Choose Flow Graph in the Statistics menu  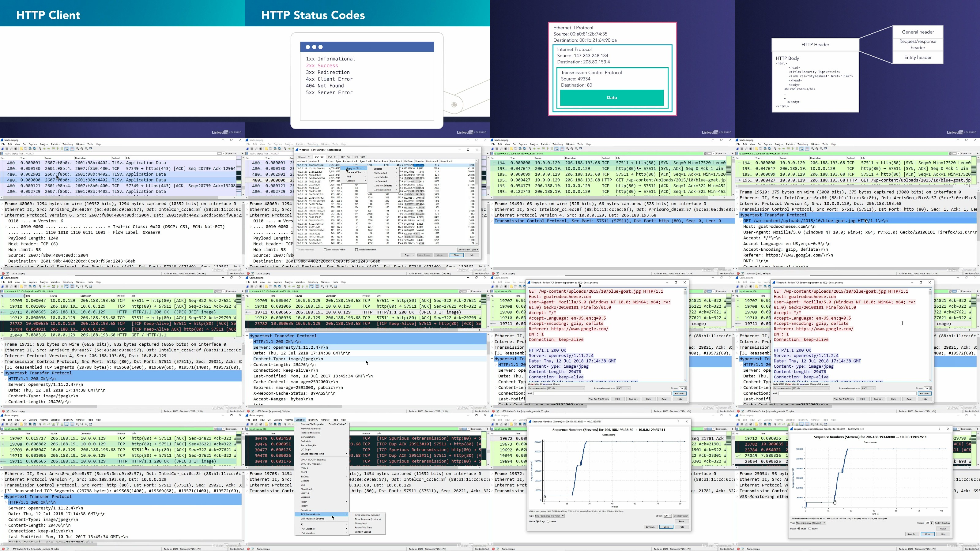point(306,489)
